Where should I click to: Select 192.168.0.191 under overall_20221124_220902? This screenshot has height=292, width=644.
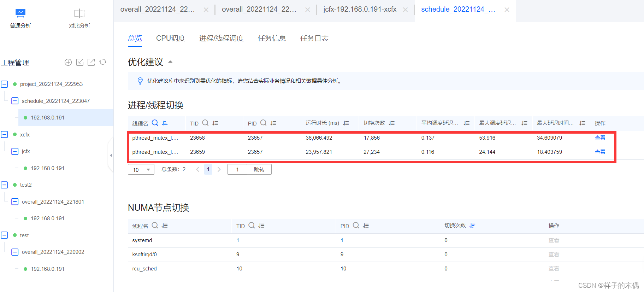48,269
